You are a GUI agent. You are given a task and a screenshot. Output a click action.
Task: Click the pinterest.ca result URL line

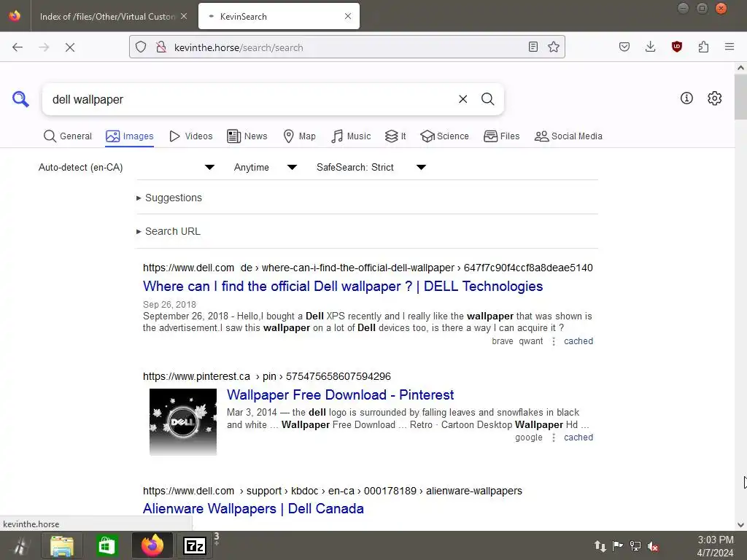267,376
